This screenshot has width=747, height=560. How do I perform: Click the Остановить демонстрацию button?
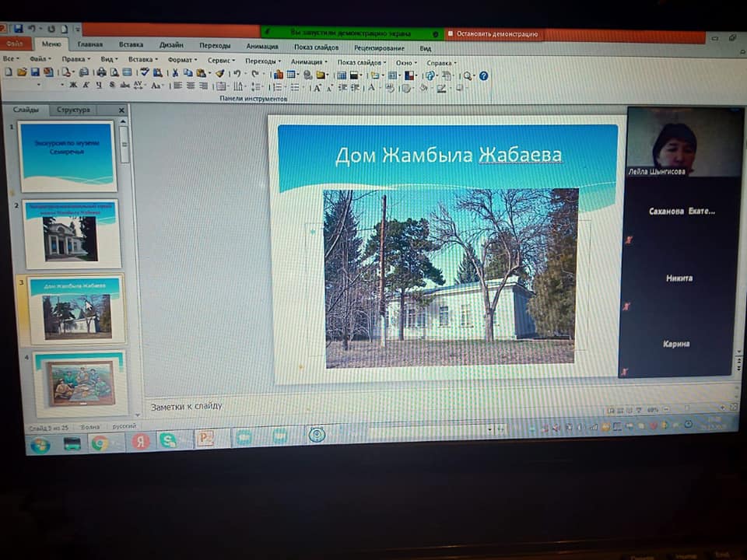(x=496, y=34)
